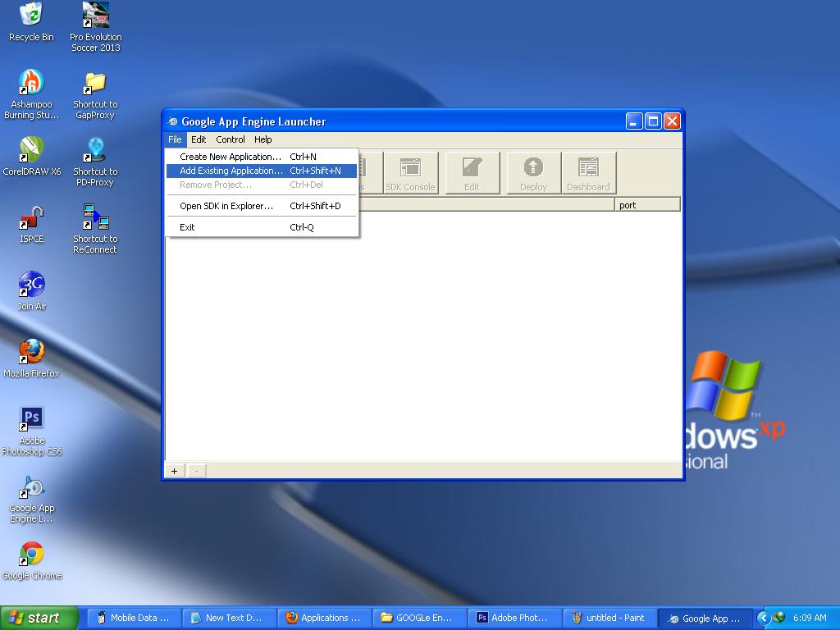
Task: Click the minus remove-application button
Action: click(x=197, y=471)
